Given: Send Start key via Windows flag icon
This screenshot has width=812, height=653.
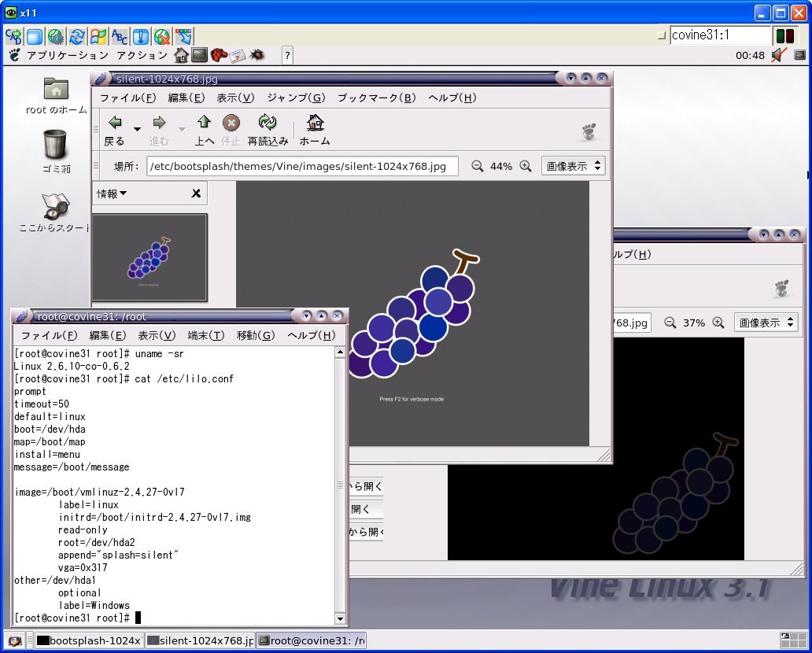Looking at the screenshot, I should point(98,36).
